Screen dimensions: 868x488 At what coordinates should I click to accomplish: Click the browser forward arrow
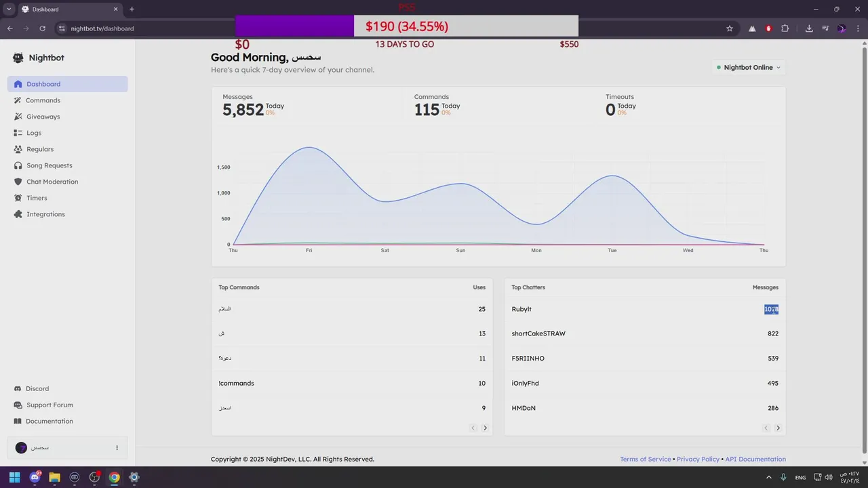26,28
